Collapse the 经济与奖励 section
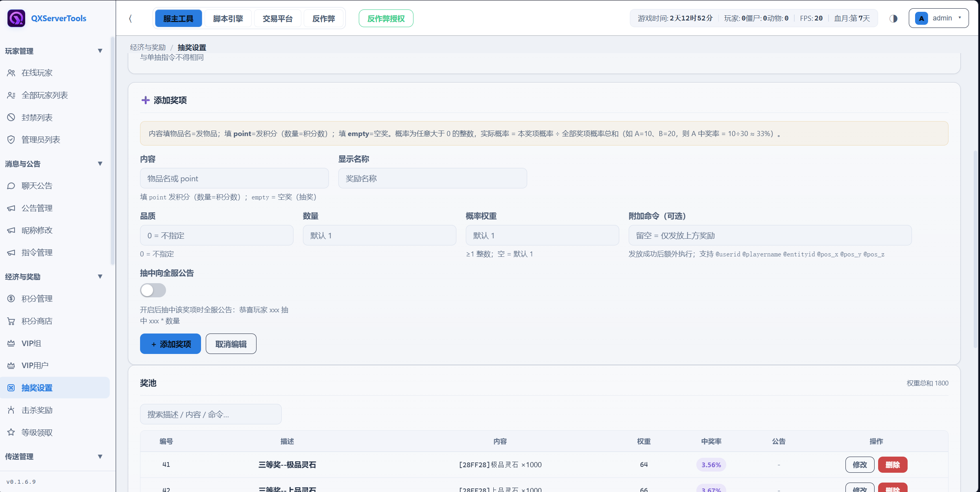Image resolution: width=980 pixels, height=492 pixels. (100, 276)
